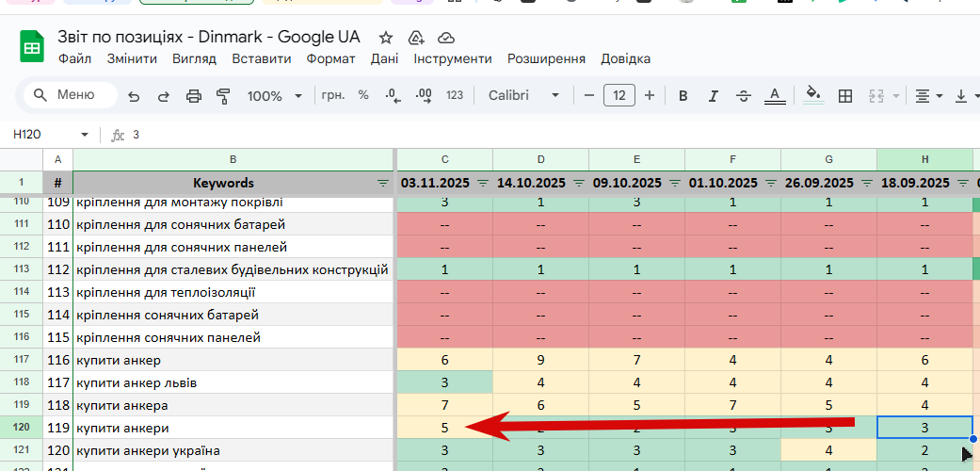Open the Google Sheets home icon

[32, 46]
